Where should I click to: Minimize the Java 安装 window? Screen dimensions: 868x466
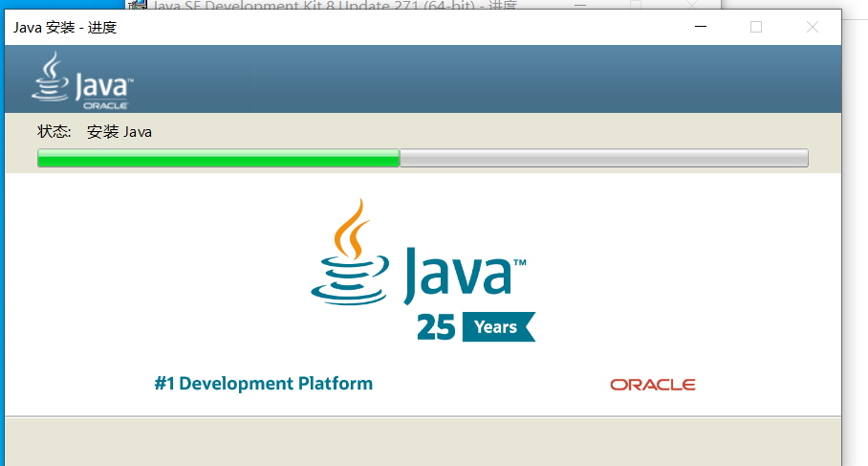point(701,27)
